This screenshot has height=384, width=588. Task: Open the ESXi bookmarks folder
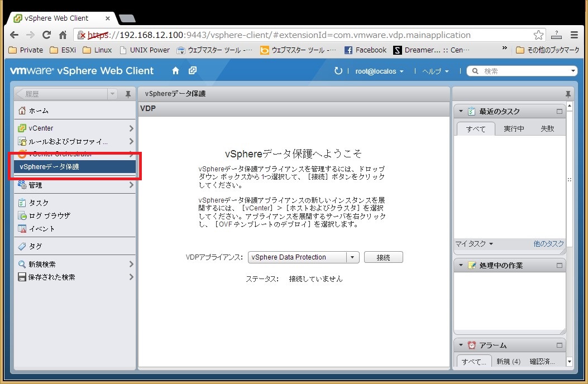point(63,50)
